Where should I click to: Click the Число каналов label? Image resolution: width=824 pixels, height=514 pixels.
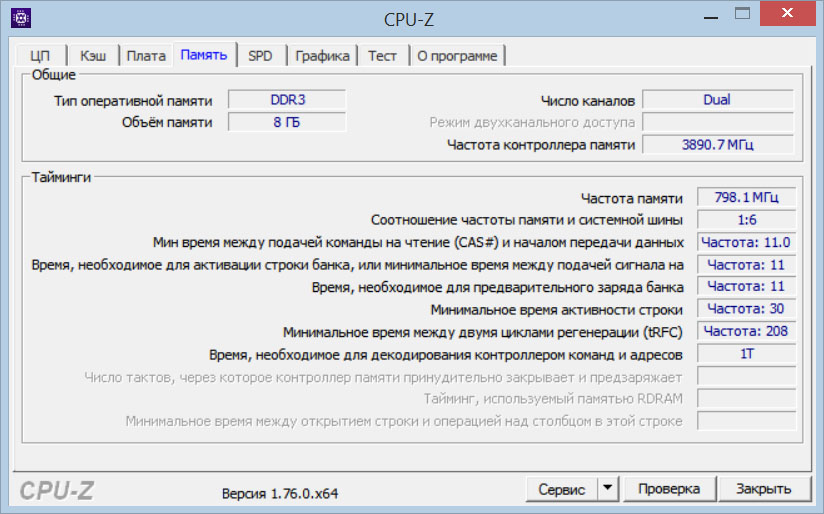[x=588, y=100]
